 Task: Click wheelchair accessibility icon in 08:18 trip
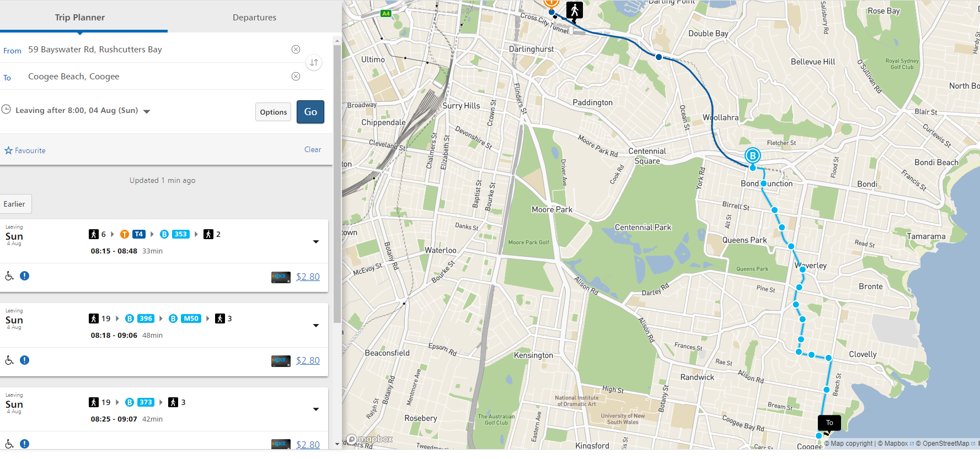[9, 360]
